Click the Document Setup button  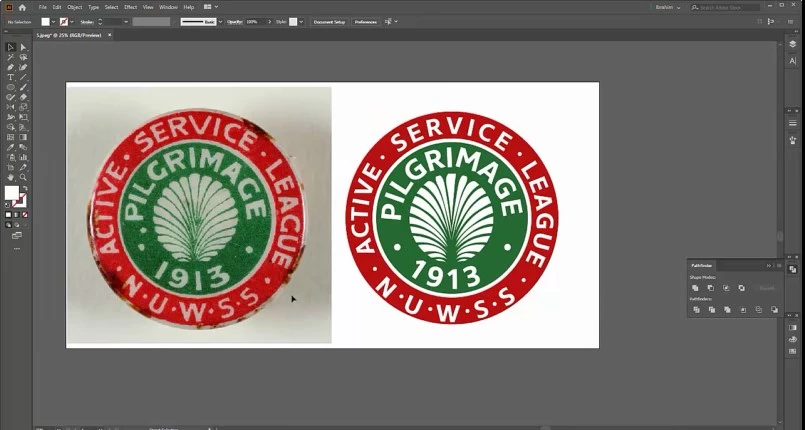coord(329,22)
